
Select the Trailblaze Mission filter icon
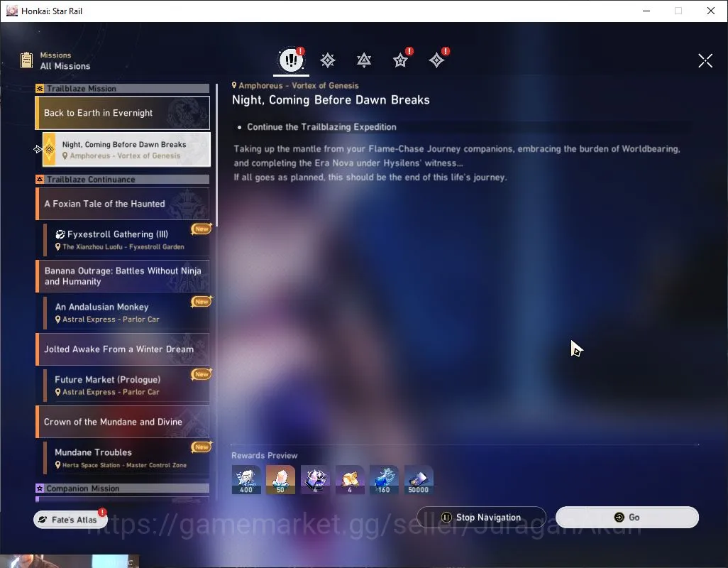coord(328,60)
